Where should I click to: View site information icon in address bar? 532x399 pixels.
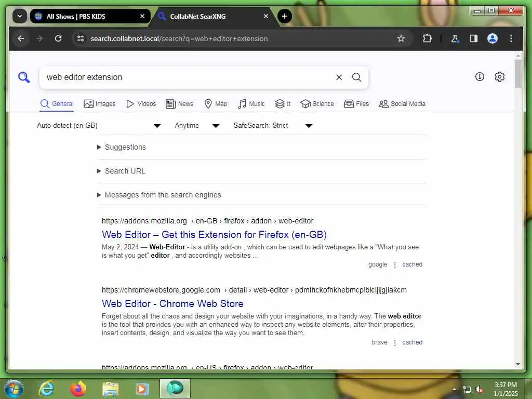pyautogui.click(x=81, y=38)
